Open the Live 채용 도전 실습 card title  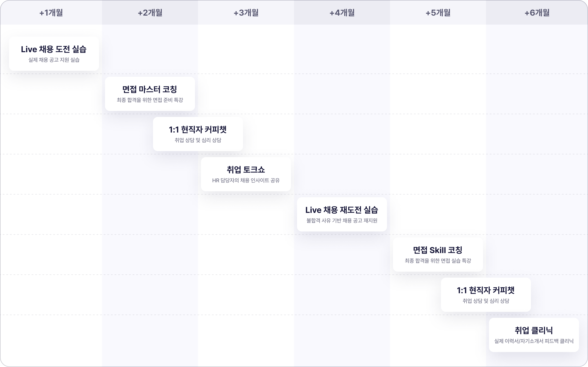click(54, 49)
